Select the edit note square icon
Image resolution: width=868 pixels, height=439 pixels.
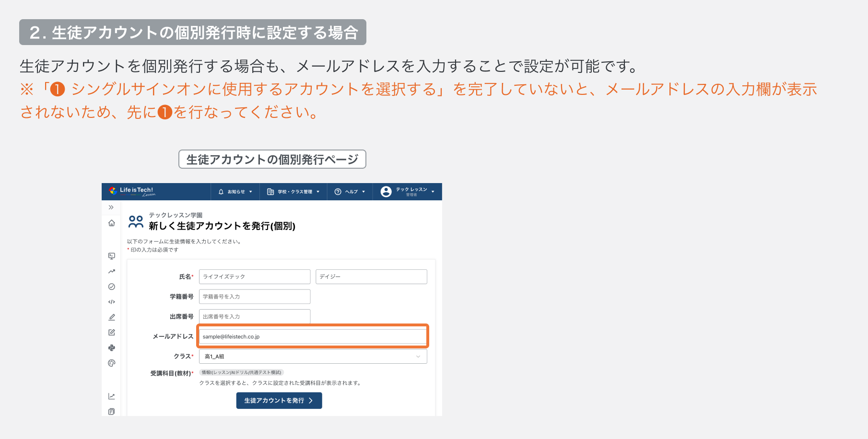point(112,333)
